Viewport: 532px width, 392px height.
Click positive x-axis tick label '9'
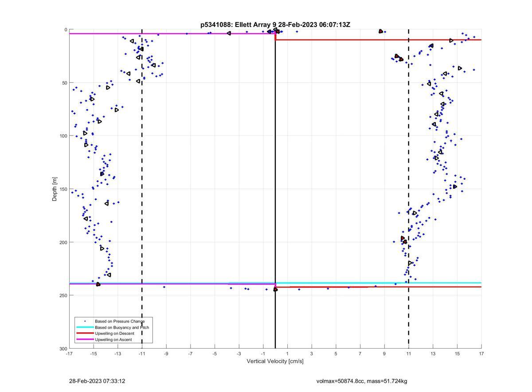384,353
